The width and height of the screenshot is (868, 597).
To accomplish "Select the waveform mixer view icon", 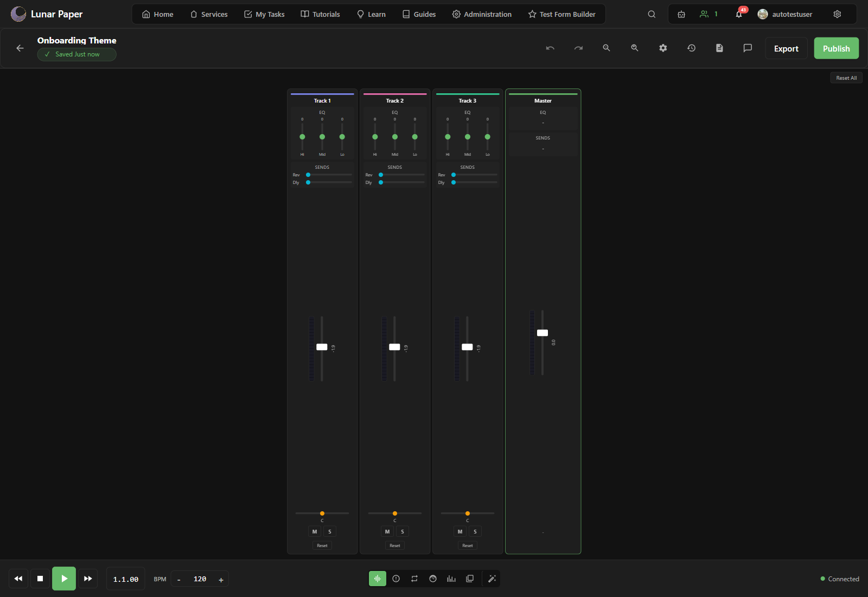I will 378,579.
